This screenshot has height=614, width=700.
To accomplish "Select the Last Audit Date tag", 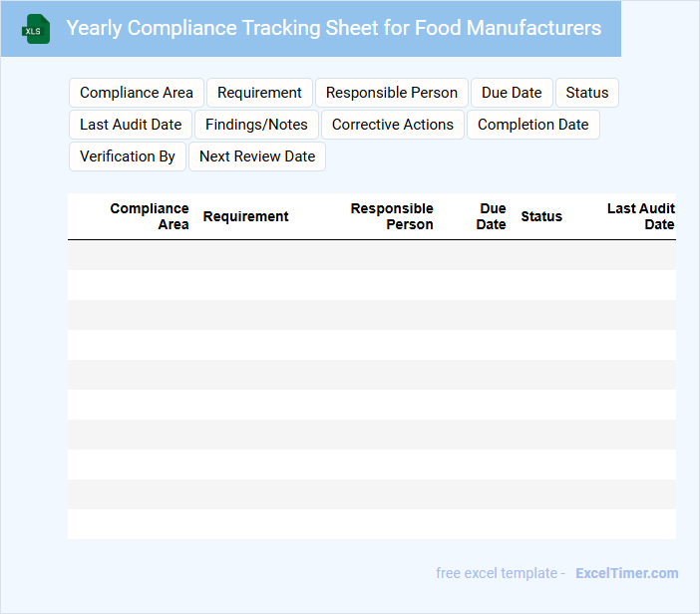I will tap(131, 125).
